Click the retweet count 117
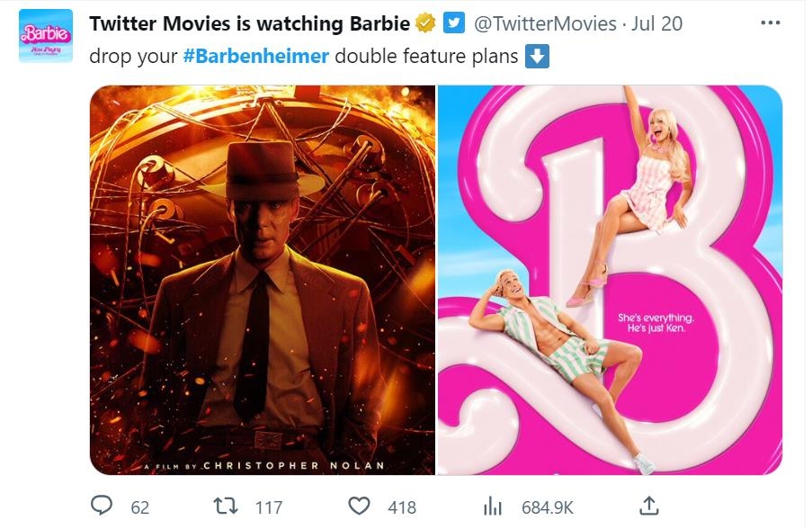Image resolution: width=812 pixels, height=529 pixels. tap(269, 507)
